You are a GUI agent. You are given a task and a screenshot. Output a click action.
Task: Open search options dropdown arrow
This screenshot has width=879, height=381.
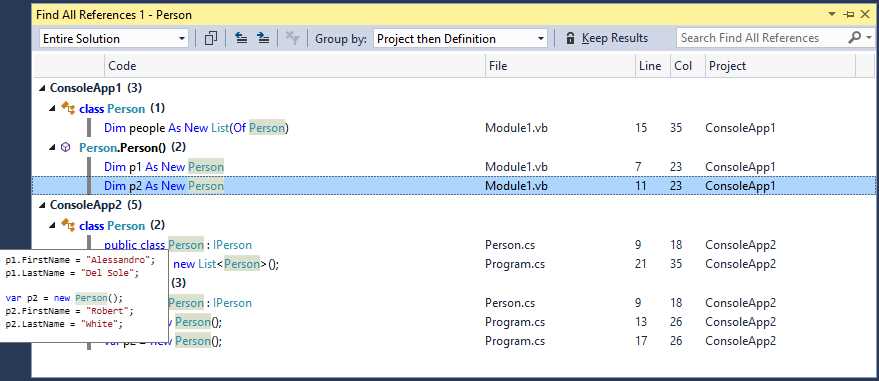click(x=869, y=38)
